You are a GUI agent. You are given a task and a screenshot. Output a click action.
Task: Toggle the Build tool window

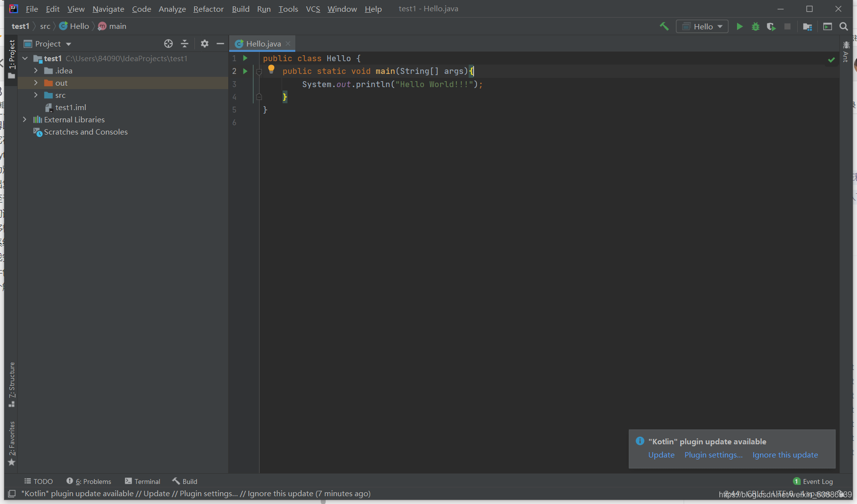(185, 481)
